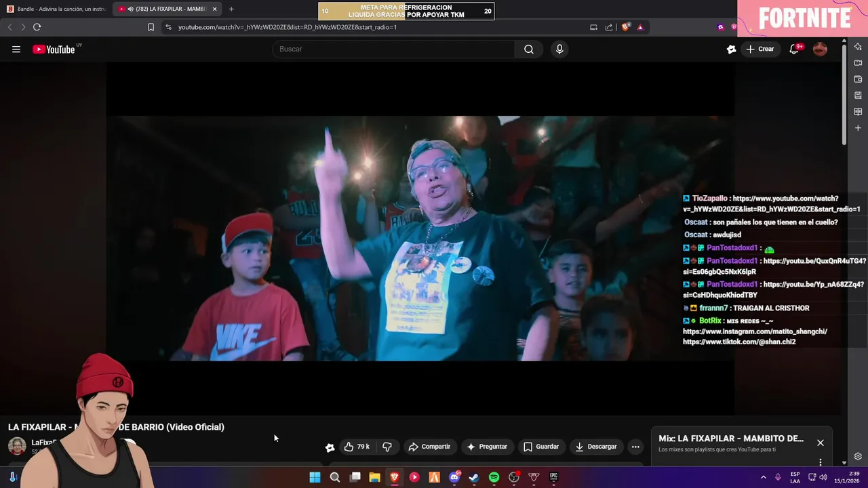Click the sparkle icon beside Crear
This screenshot has width=868, height=488.
(731, 49)
